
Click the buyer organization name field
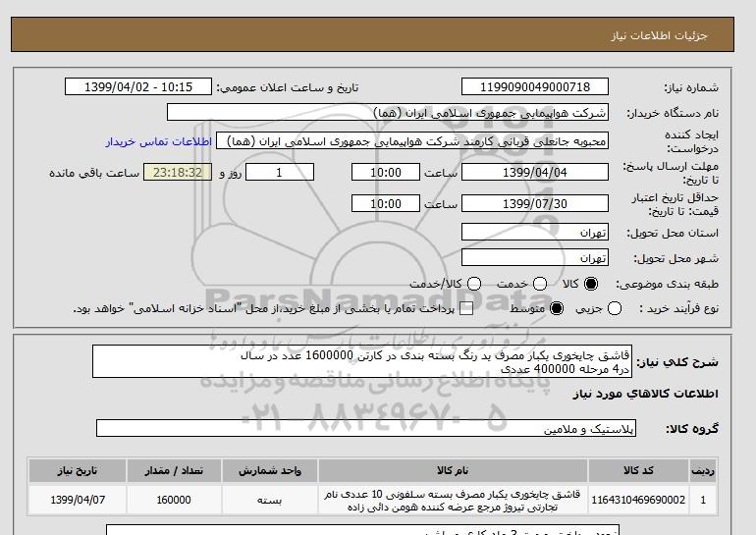tap(388, 113)
